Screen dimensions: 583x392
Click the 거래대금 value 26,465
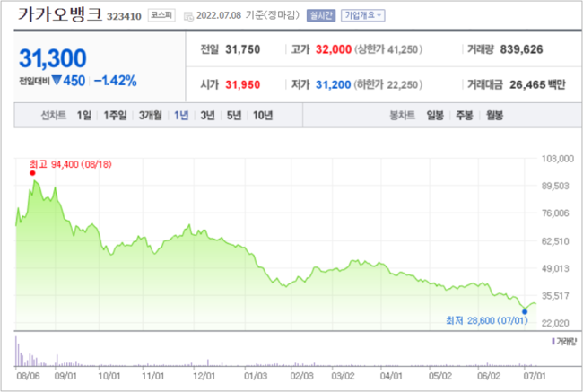[527, 85]
